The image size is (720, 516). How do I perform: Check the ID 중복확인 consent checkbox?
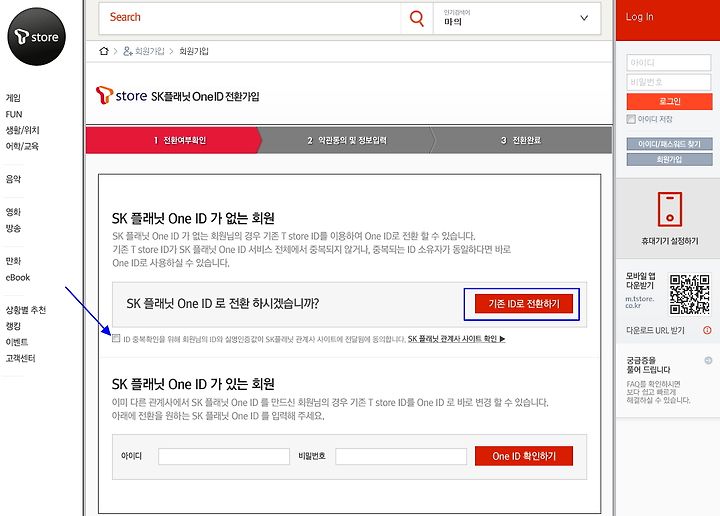coord(116,338)
